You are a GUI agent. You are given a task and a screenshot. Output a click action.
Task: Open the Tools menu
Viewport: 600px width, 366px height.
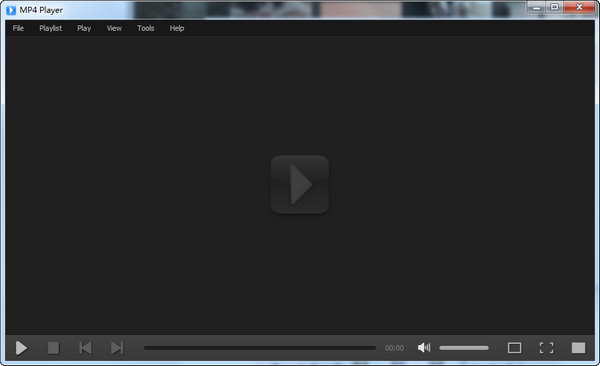[x=146, y=28]
